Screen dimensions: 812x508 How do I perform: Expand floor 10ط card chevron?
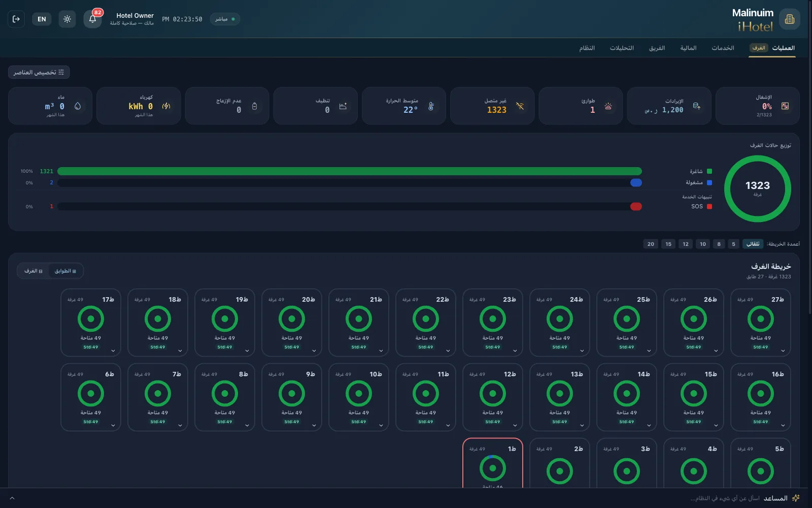pyautogui.click(x=381, y=425)
